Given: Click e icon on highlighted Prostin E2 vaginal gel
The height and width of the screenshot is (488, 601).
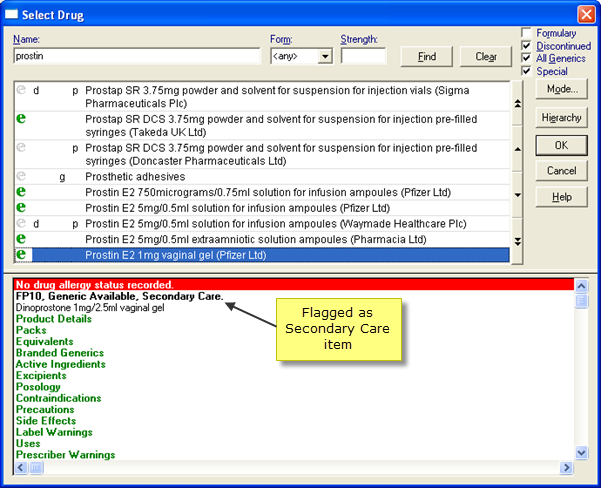Looking at the screenshot, I should (21, 255).
